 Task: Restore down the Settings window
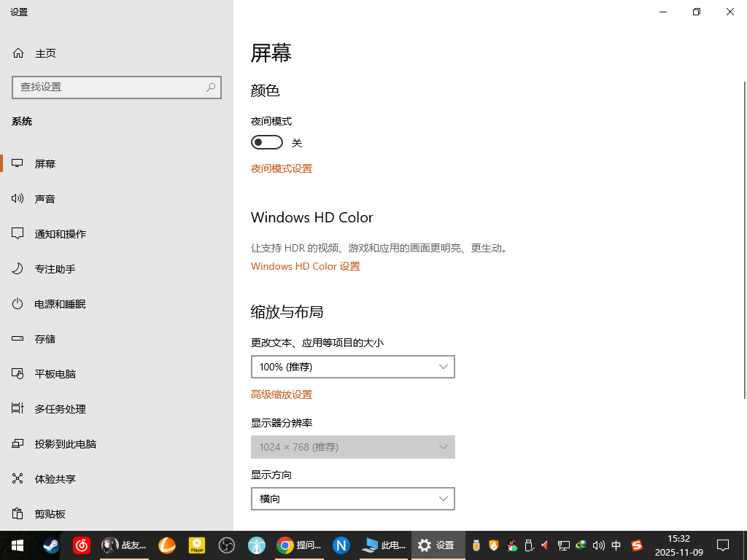coord(697,12)
